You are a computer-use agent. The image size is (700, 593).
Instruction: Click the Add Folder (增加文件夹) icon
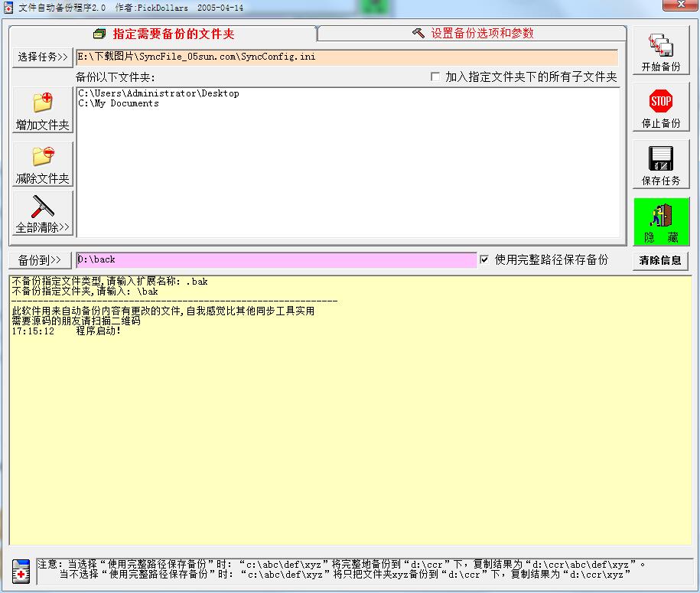[x=43, y=103]
